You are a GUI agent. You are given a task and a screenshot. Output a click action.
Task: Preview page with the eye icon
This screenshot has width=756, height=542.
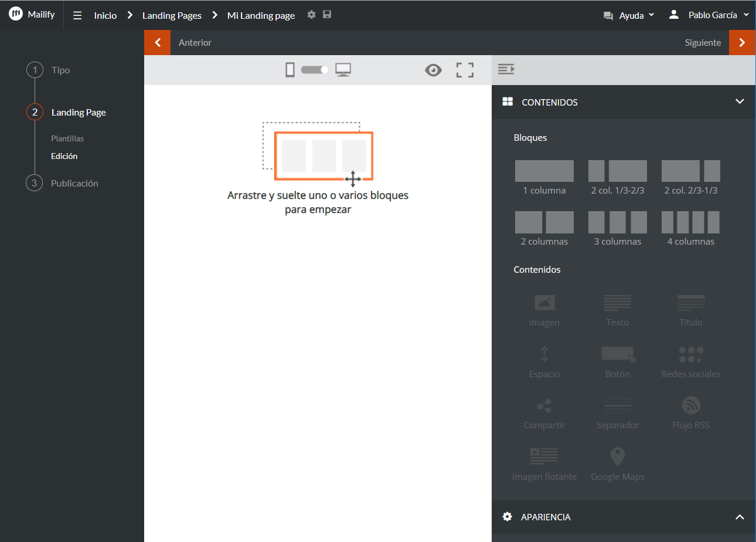[433, 70]
